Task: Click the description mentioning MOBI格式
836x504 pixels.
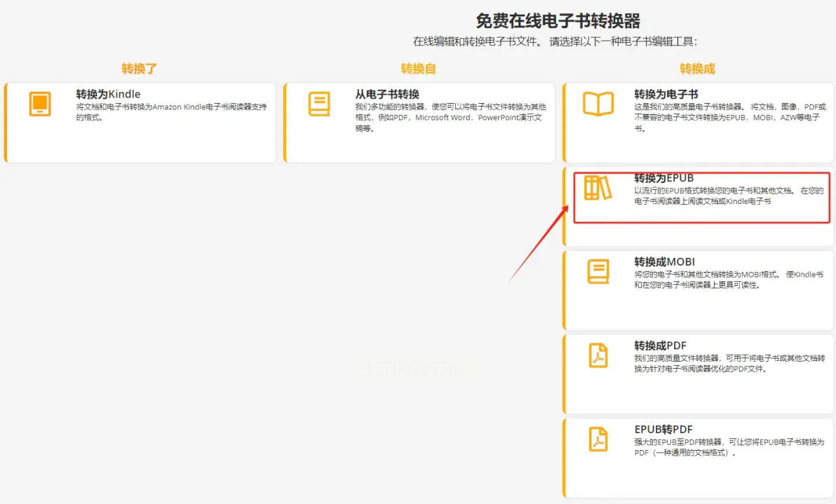Action: point(729,280)
